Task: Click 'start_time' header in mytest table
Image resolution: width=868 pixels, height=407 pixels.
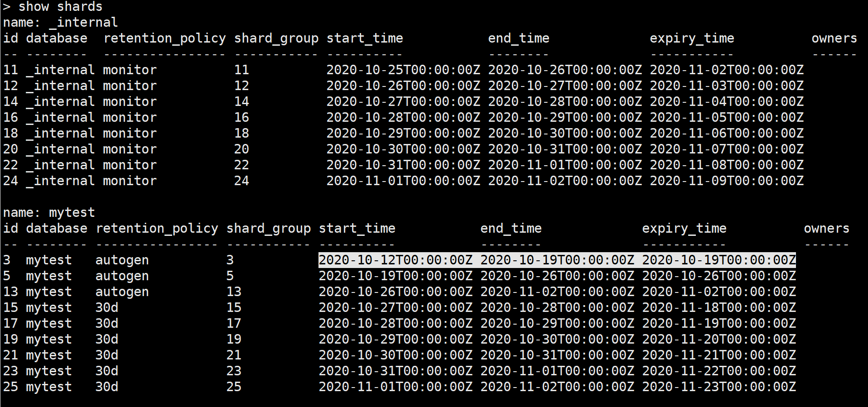Action: (x=357, y=229)
